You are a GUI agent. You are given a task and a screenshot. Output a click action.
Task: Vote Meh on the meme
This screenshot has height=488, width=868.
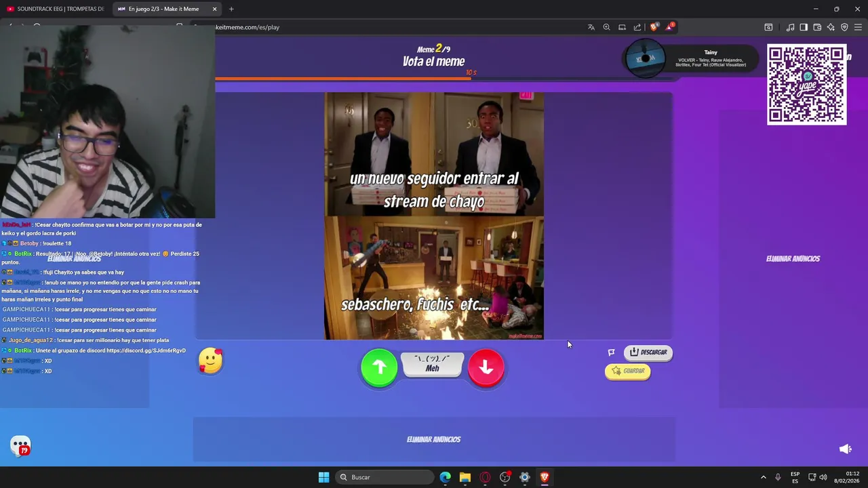tap(433, 365)
